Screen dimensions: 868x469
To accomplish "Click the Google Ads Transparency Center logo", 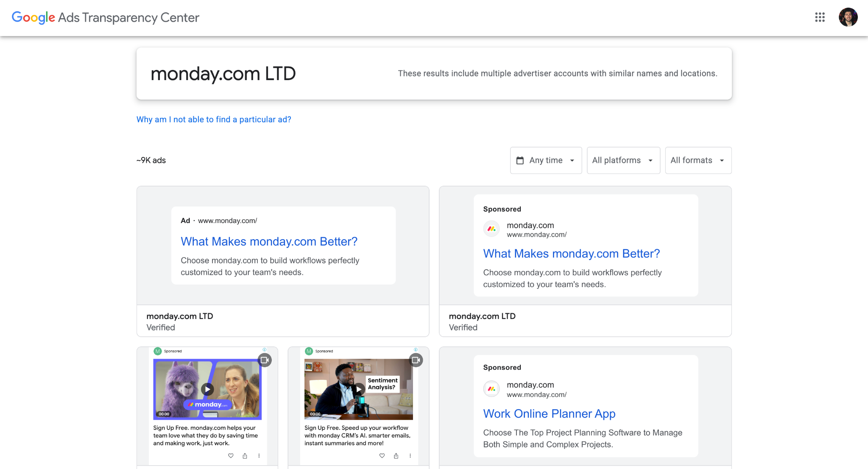I will [x=106, y=18].
